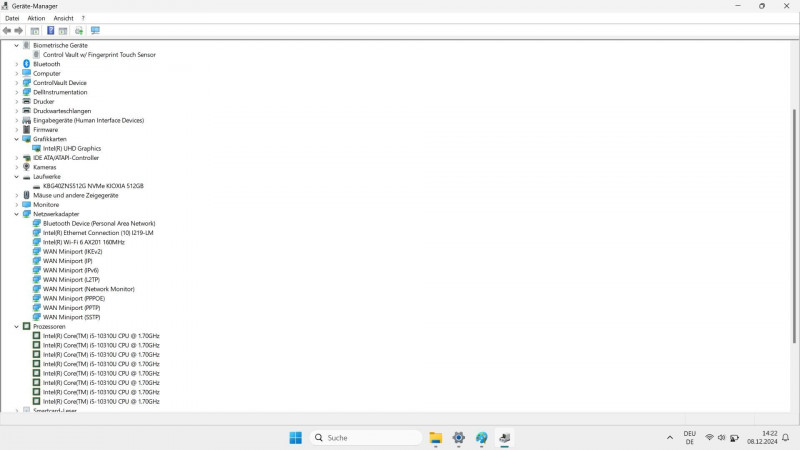The height and width of the screenshot is (450, 800).
Task: Select the Druckwarteschlangen category
Action: pyautogui.click(x=62, y=111)
